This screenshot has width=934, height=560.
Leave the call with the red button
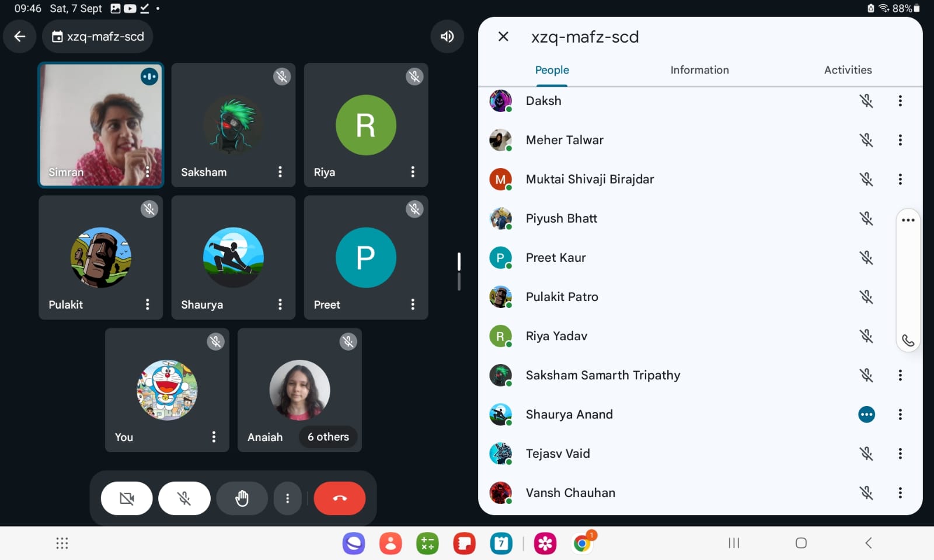pos(340,498)
